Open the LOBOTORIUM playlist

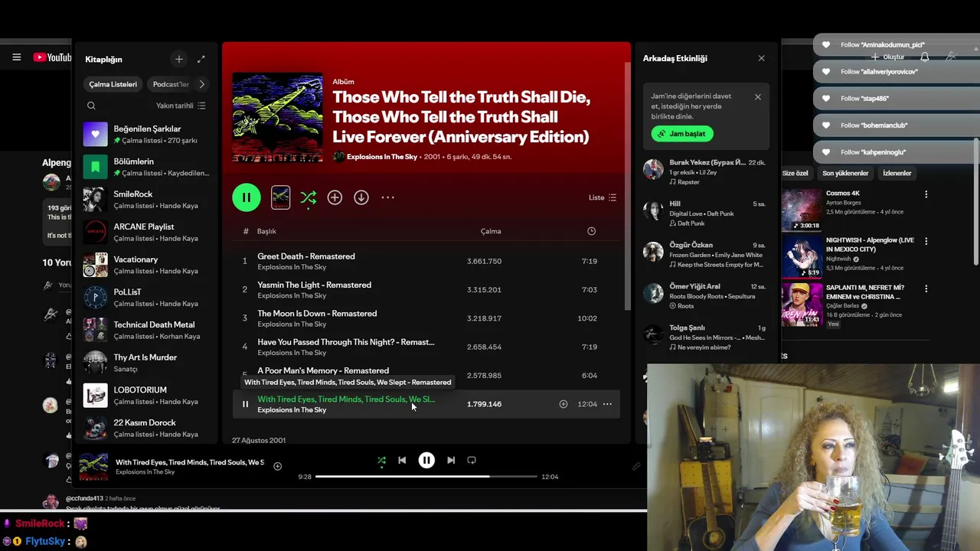(146, 396)
